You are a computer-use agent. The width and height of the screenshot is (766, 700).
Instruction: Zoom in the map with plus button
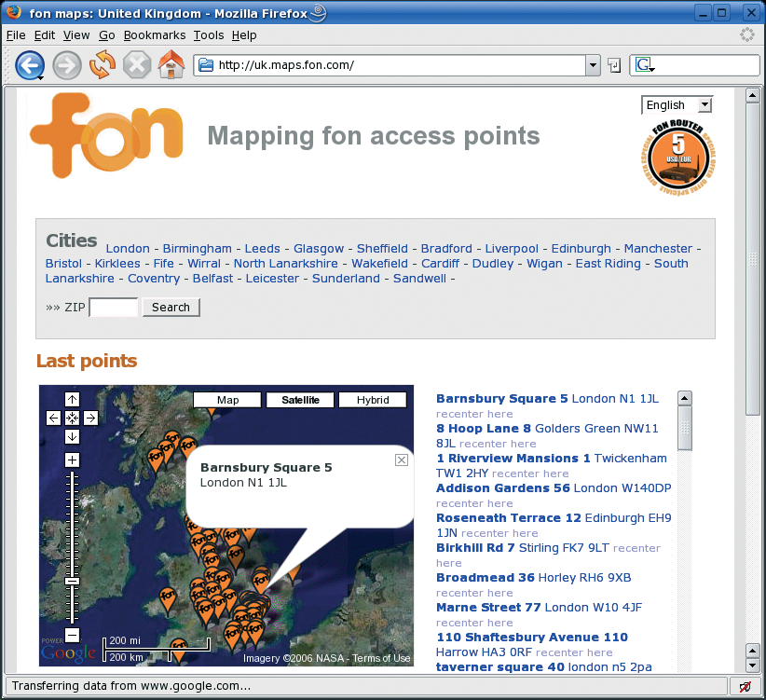pos(73,460)
